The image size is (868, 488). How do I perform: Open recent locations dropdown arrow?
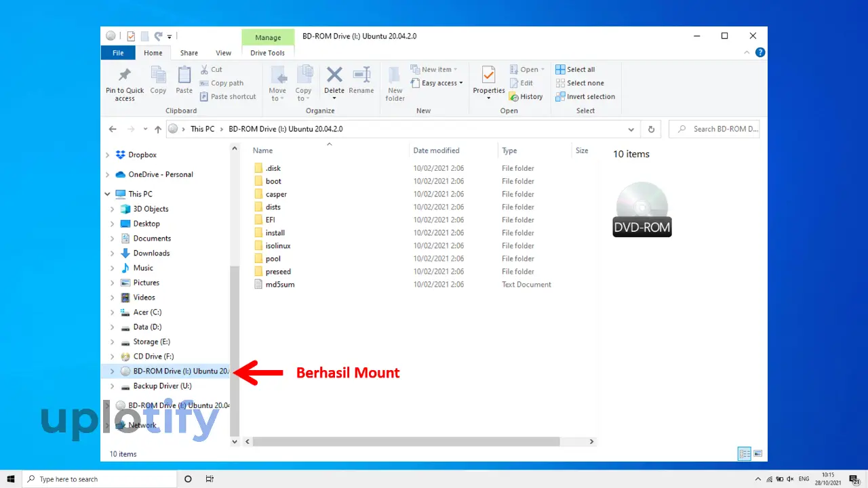[144, 129]
